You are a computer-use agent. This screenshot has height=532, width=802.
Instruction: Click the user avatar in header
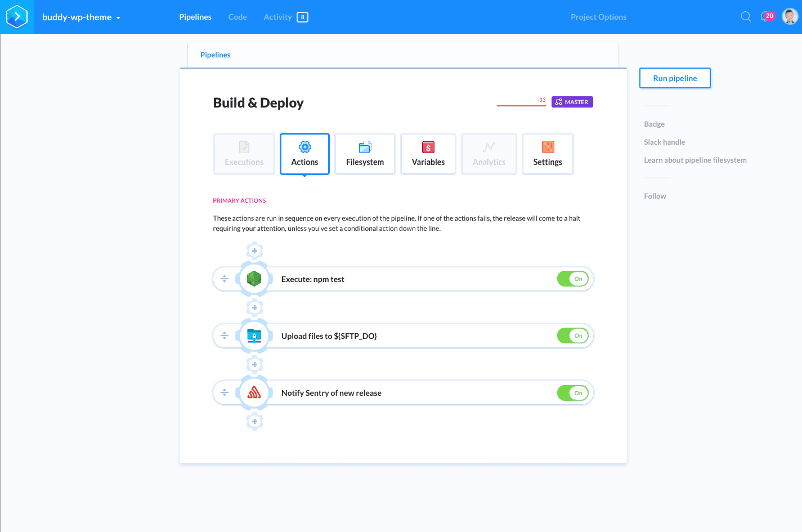(x=790, y=17)
